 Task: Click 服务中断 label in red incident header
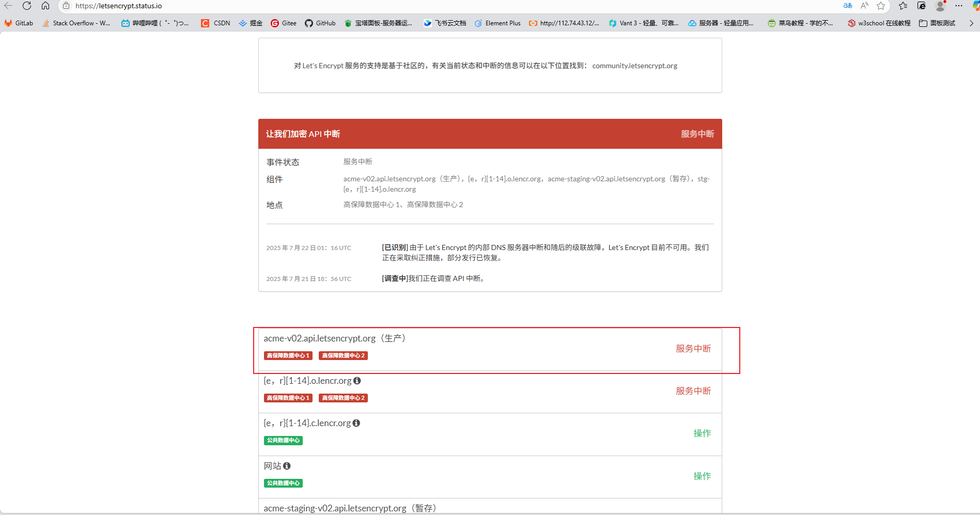(697, 134)
